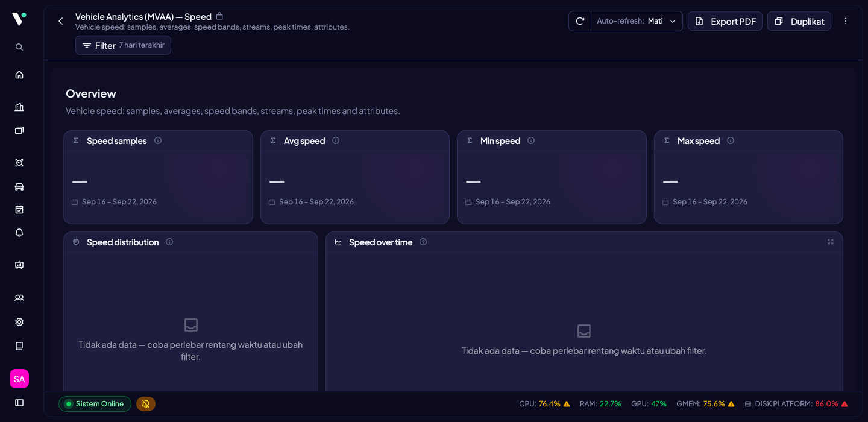Click the sigma icon on Speed samples card

click(76, 140)
